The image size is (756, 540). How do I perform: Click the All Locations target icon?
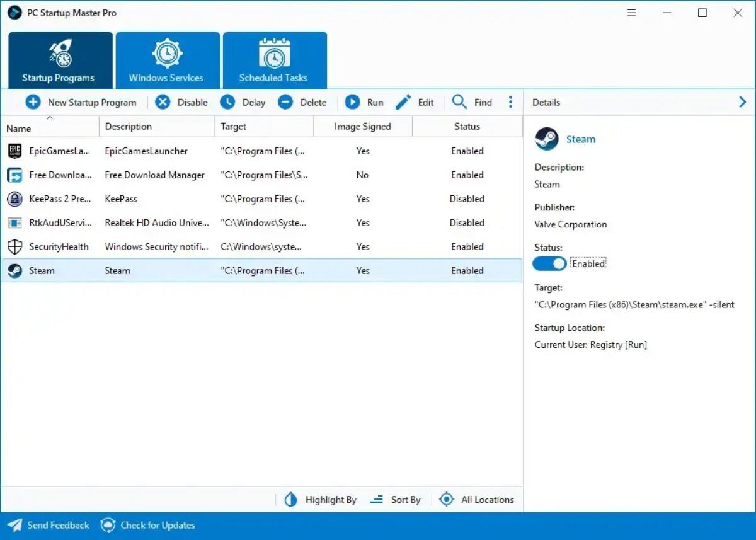pos(447,499)
